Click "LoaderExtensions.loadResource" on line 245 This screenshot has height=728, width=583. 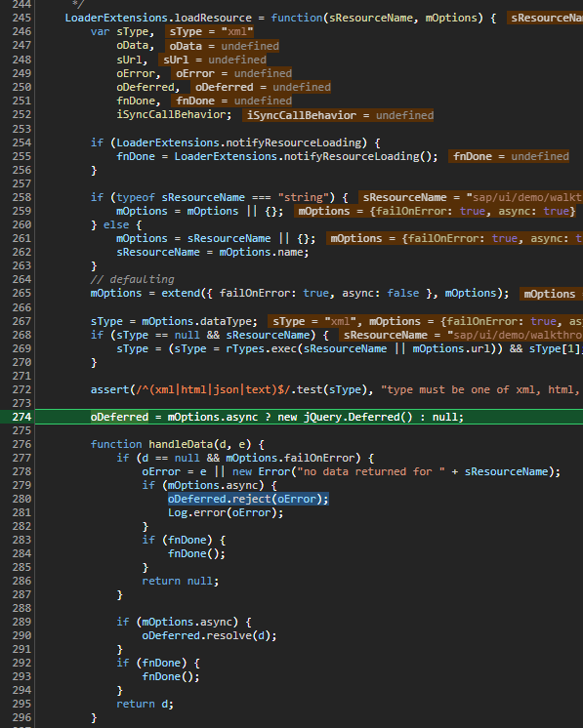point(158,18)
